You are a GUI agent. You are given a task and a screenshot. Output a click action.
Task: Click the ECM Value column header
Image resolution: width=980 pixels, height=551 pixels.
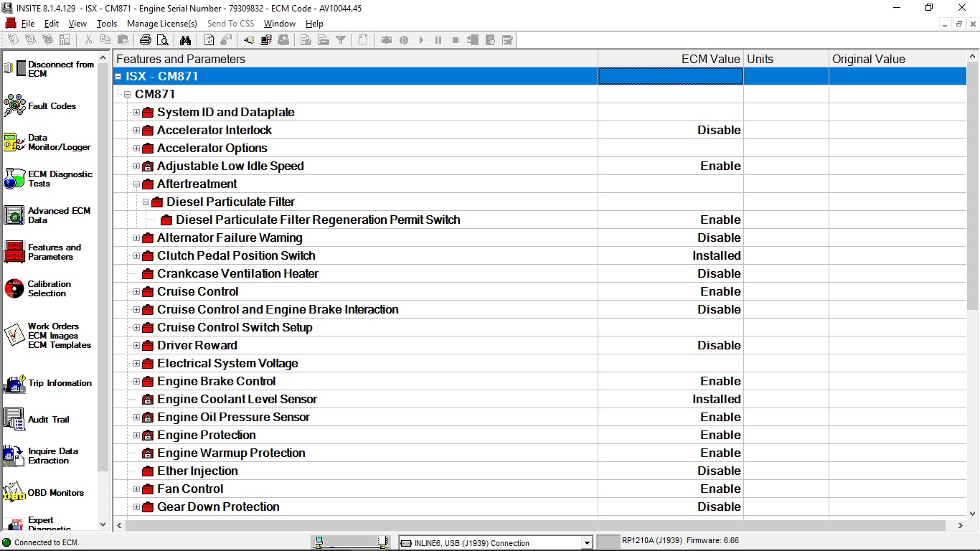pyautogui.click(x=671, y=59)
